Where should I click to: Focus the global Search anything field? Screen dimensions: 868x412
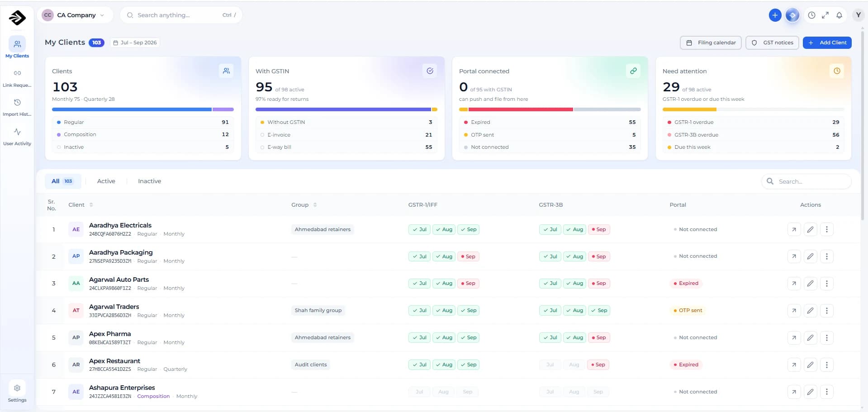(x=181, y=15)
